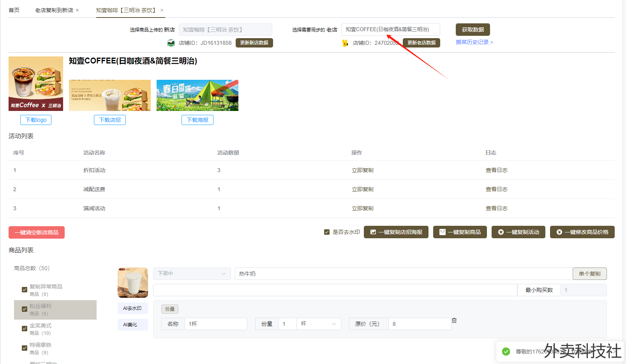Open the new store selection field
Screen dimensions: 626x364
click(x=226, y=30)
